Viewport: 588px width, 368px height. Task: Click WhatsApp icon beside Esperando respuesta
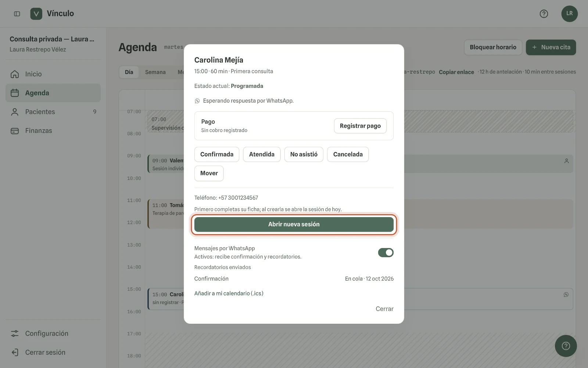(197, 101)
